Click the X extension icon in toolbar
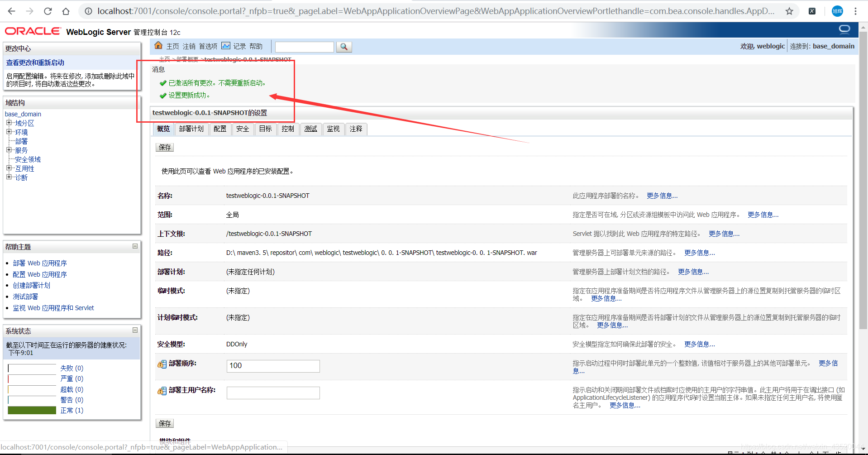Viewport: 868px width, 455px height. pyautogui.click(x=812, y=11)
